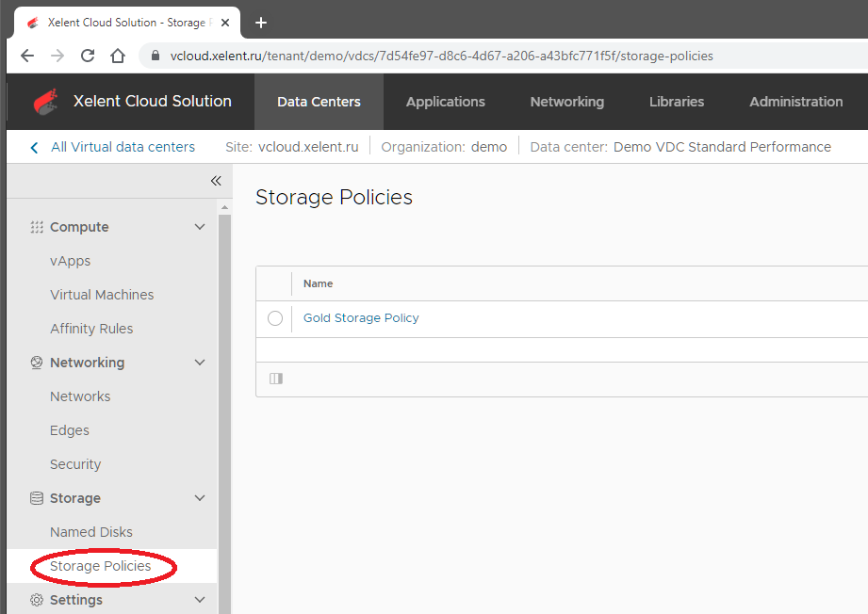The height and width of the screenshot is (614, 868).
Task: Click the Networking section label in sidebar
Action: point(88,363)
